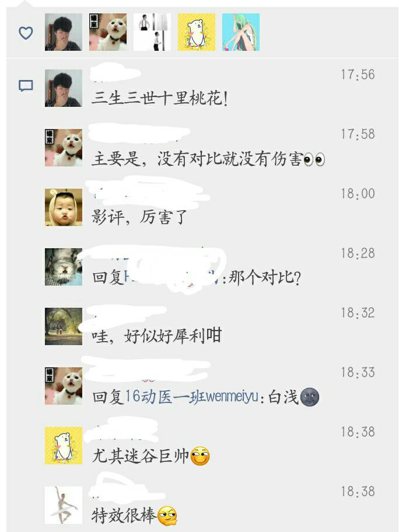This screenshot has width=399, height=532.
Task: Tap the forest scenery avatar at 18:32
Action: tap(64, 326)
